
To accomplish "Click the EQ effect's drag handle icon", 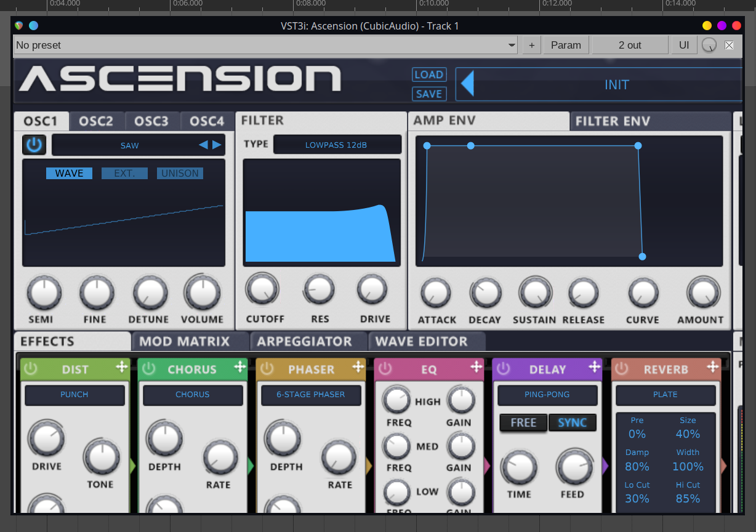I will (478, 368).
